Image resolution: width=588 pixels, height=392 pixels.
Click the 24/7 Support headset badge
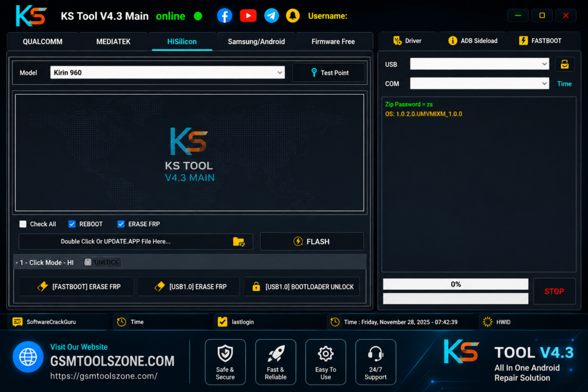click(376, 362)
